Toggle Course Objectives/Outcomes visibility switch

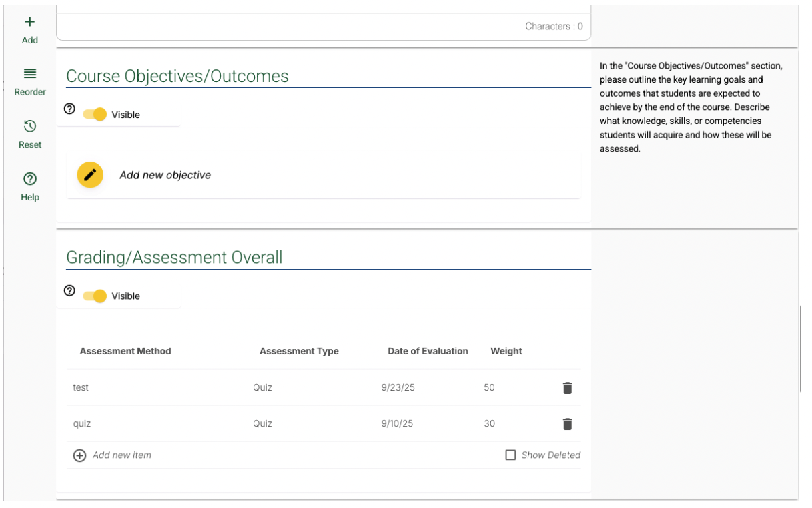(95, 115)
